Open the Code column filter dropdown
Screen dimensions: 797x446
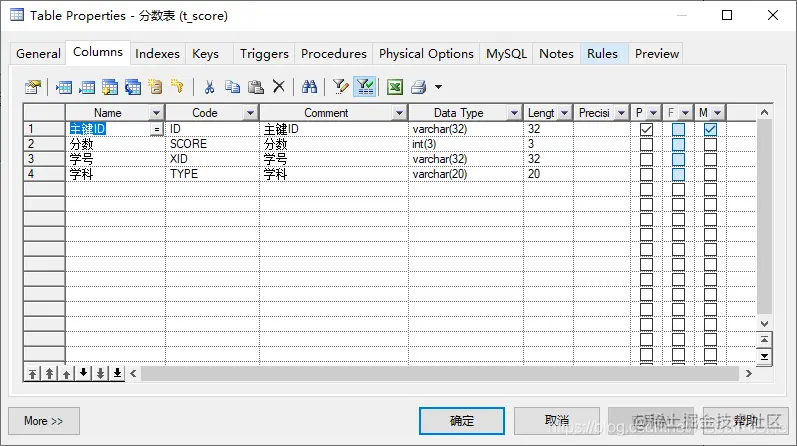coord(250,113)
